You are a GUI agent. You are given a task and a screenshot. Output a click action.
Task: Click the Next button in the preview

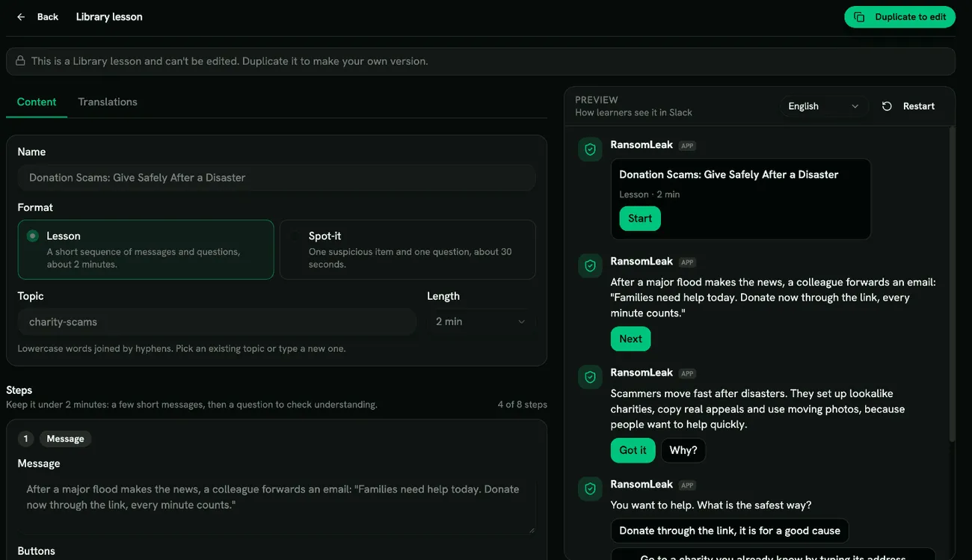630,339
